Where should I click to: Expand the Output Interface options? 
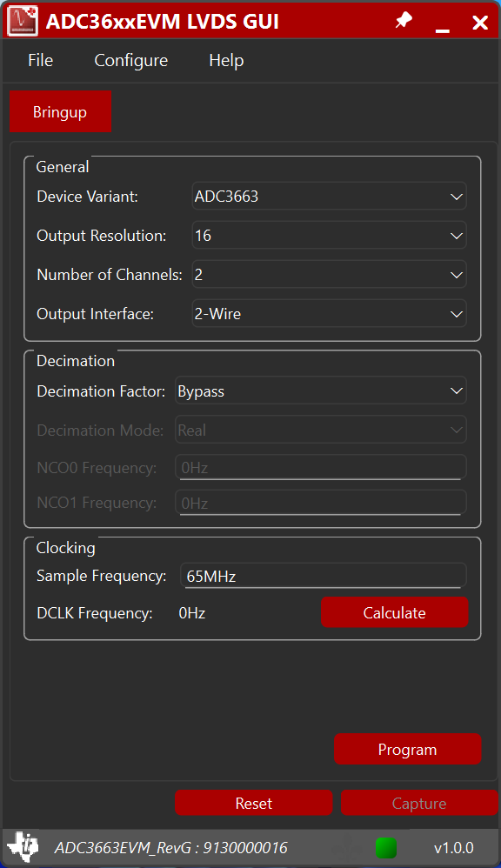click(x=329, y=313)
